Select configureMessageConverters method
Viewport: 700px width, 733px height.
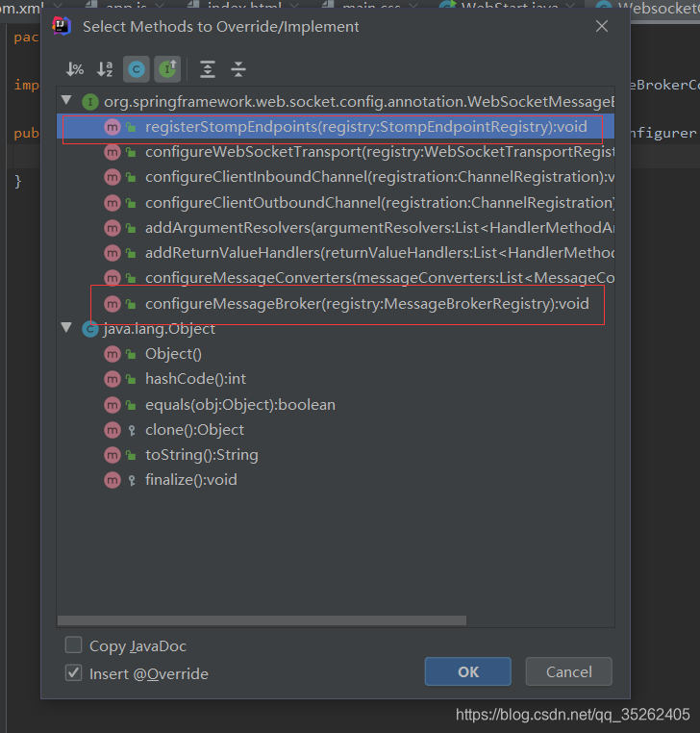[x=336, y=278]
